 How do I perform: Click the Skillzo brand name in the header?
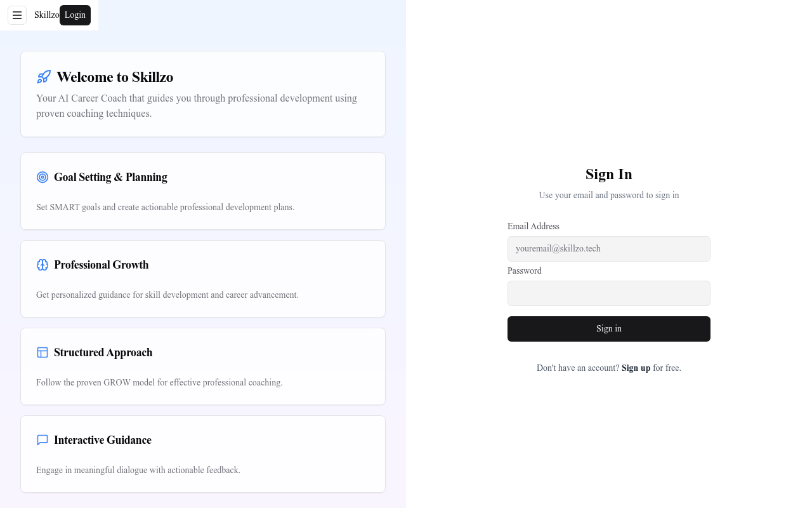pyautogui.click(x=47, y=15)
